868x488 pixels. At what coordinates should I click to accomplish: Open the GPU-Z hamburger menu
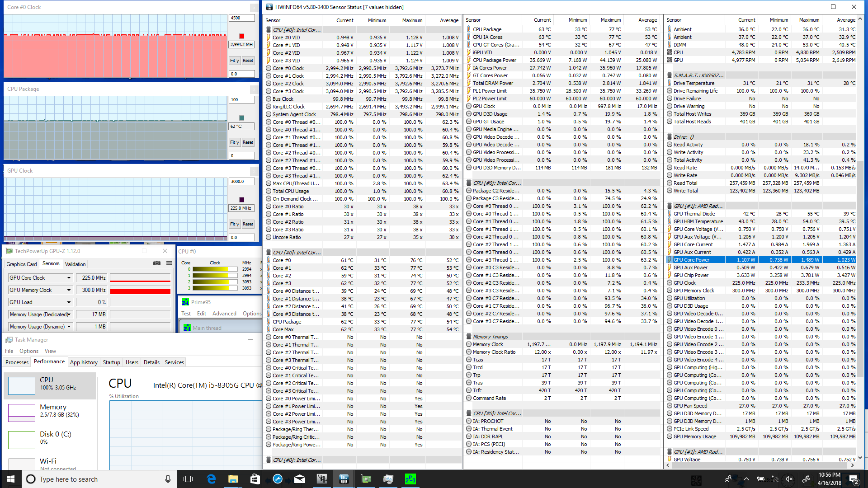coord(169,263)
